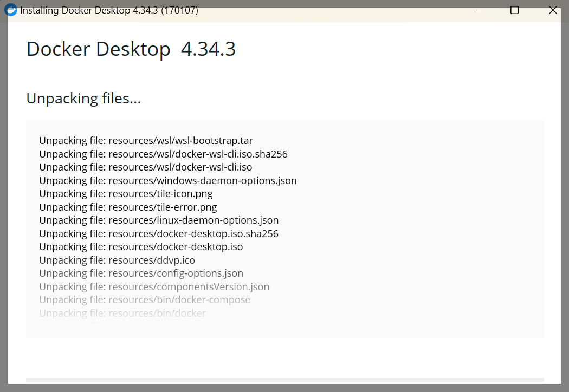The width and height of the screenshot is (569, 392).
Task: Select the line ending in 'wsl/docker-wsl-cli.iso'
Action: 146,167
